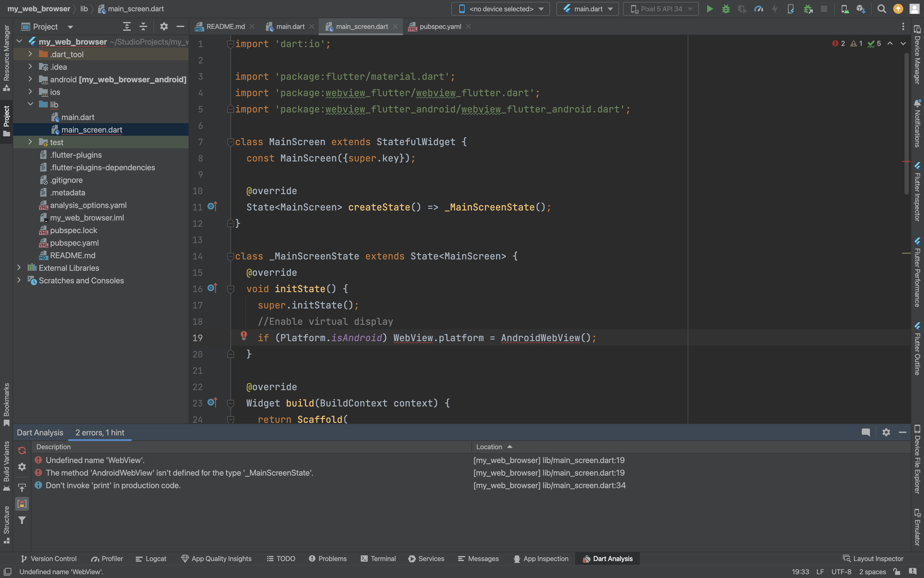
Task: Click Restart Dart Analysis Server icon
Action: (x=22, y=450)
